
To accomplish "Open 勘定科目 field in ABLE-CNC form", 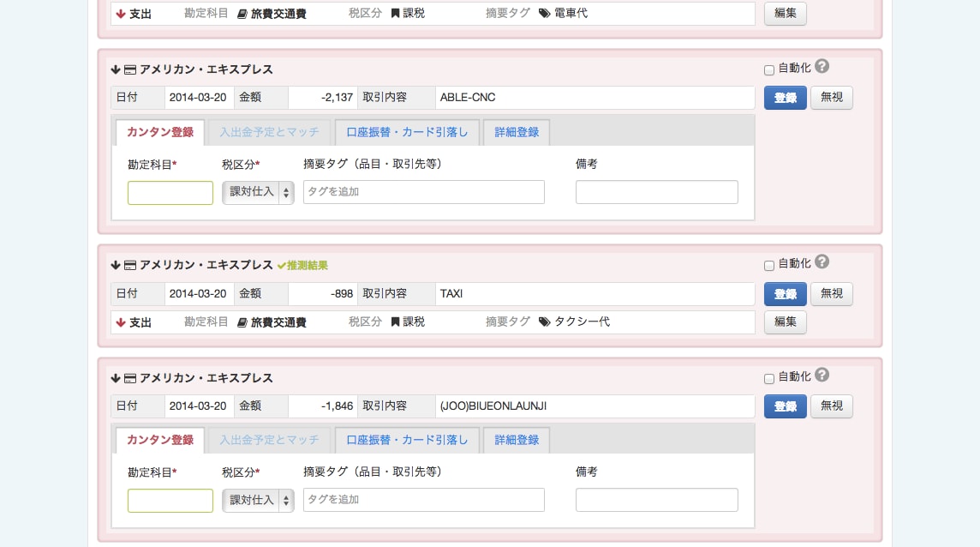I will (170, 193).
